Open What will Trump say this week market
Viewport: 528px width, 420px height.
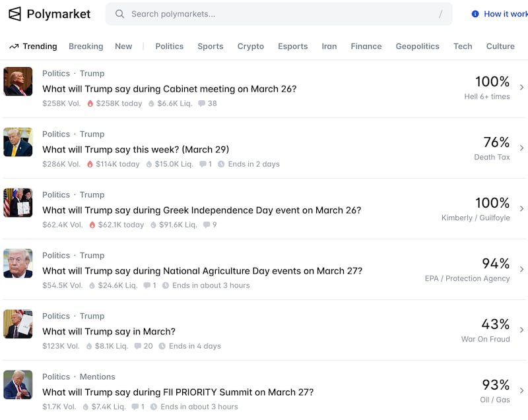tap(136, 150)
